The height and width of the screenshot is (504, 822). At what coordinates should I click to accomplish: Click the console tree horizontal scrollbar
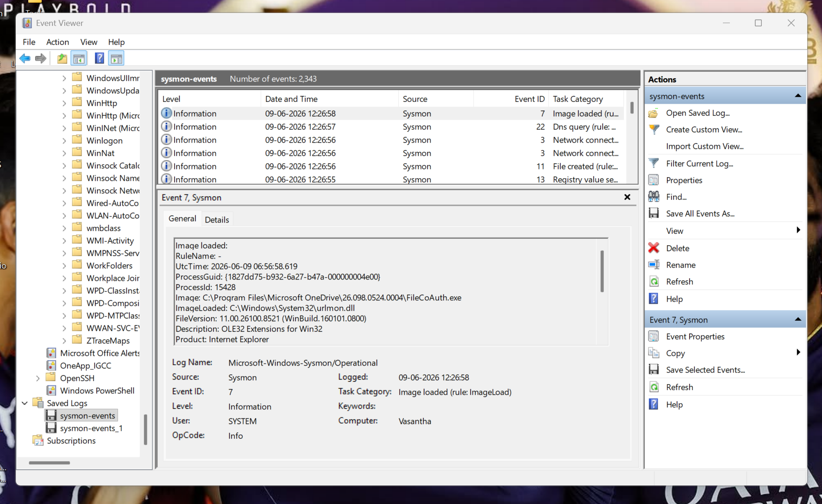tap(50, 462)
